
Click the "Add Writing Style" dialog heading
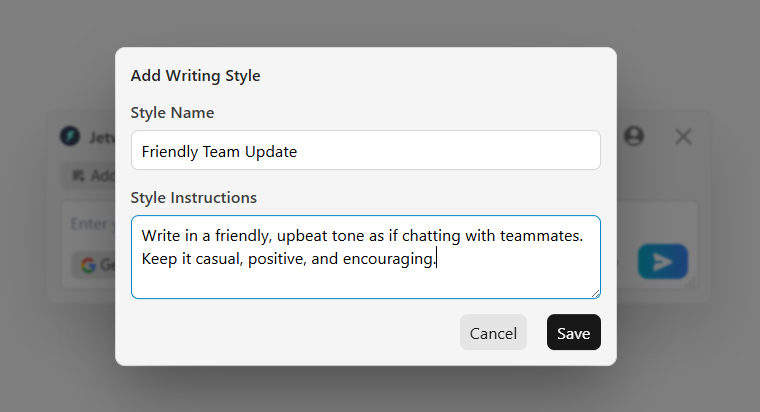[195, 75]
